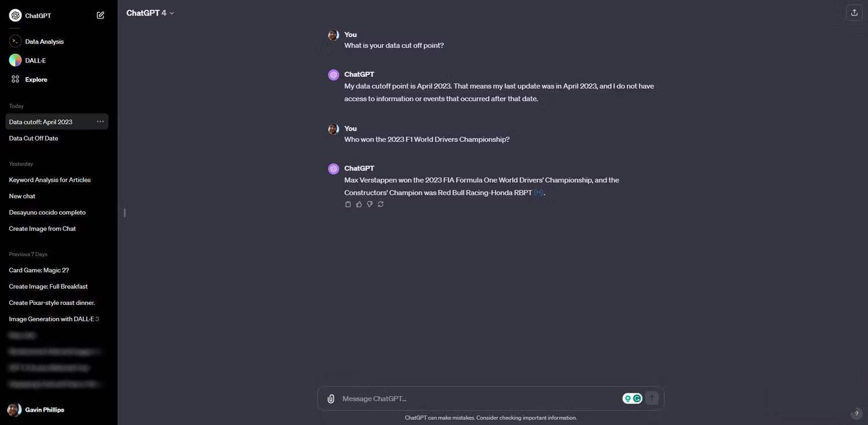The image size is (868, 425).
Task: Open the help question mark button
Action: (x=857, y=414)
